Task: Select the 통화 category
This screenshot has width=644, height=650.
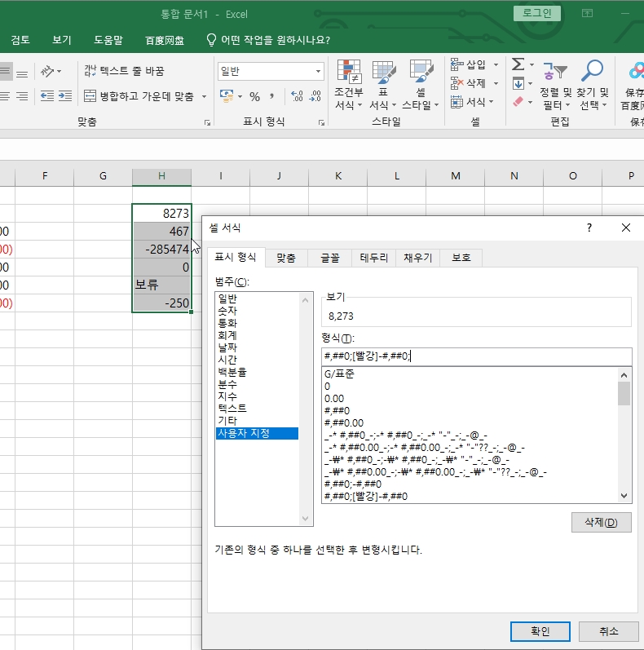Action: pos(257,323)
